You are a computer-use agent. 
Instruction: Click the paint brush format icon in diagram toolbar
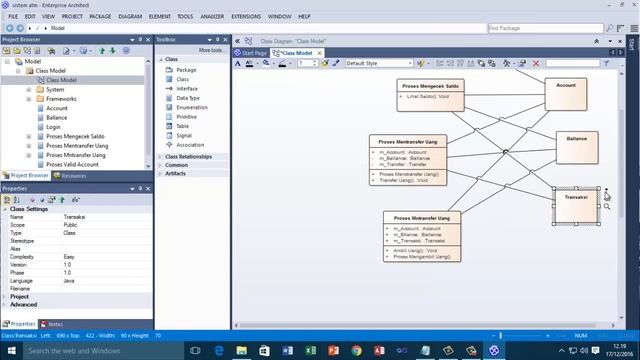point(336,63)
